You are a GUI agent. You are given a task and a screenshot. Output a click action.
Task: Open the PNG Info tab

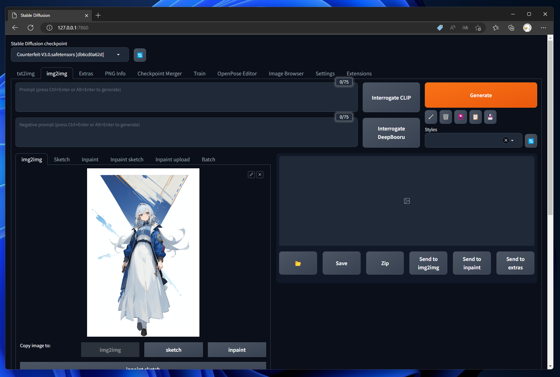(115, 74)
